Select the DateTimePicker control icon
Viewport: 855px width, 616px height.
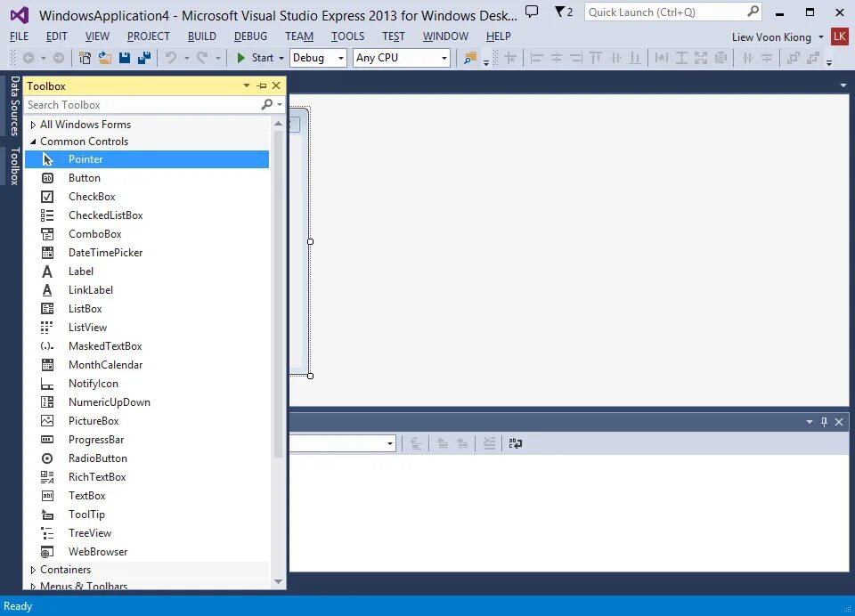[47, 253]
